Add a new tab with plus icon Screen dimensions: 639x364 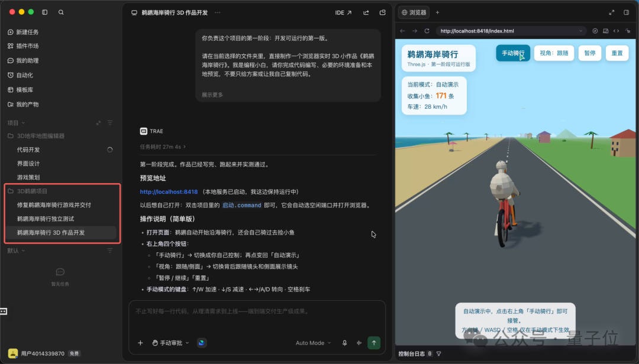tap(437, 12)
